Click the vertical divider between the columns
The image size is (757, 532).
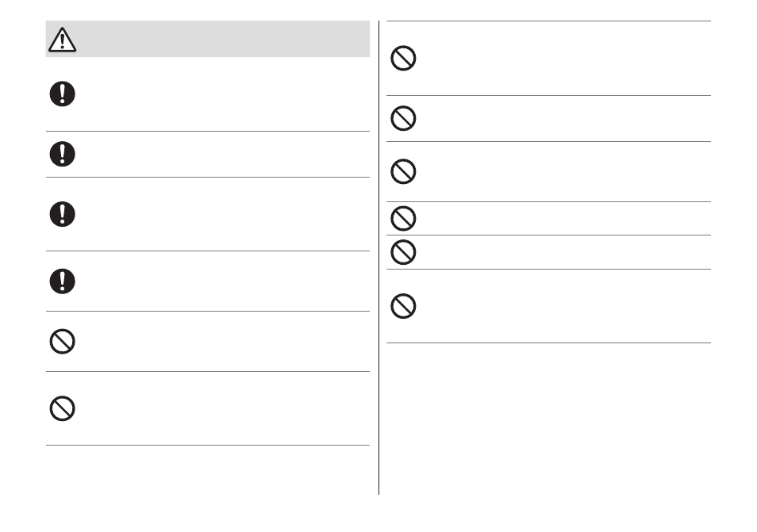pyautogui.click(x=379, y=258)
